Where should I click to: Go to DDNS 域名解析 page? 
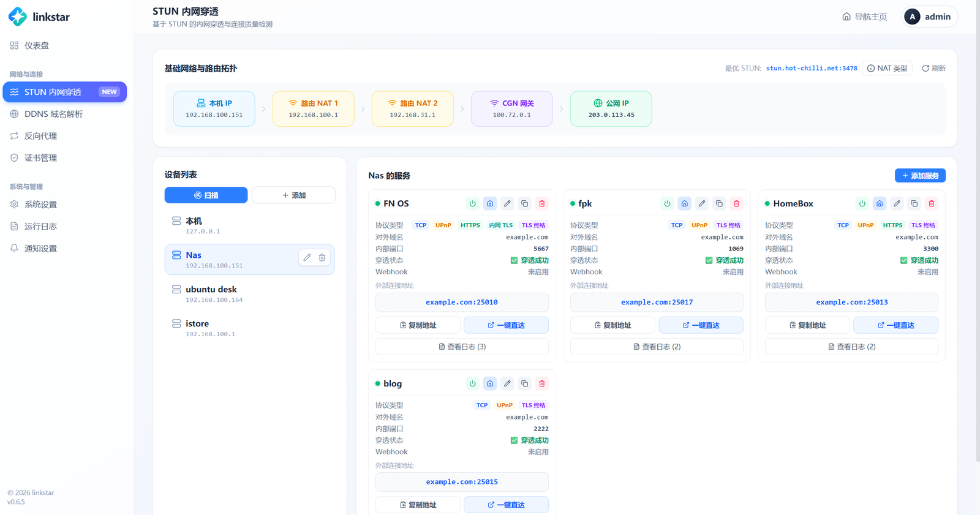point(65,114)
